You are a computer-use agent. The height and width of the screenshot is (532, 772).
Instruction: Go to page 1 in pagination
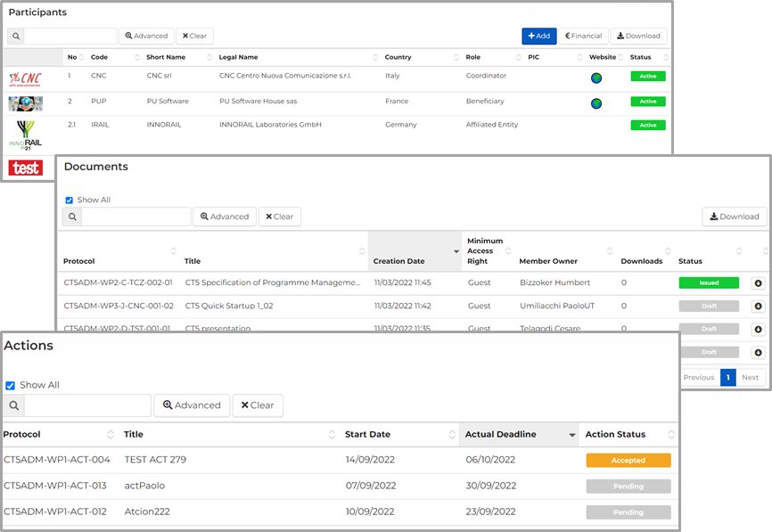[728, 377]
